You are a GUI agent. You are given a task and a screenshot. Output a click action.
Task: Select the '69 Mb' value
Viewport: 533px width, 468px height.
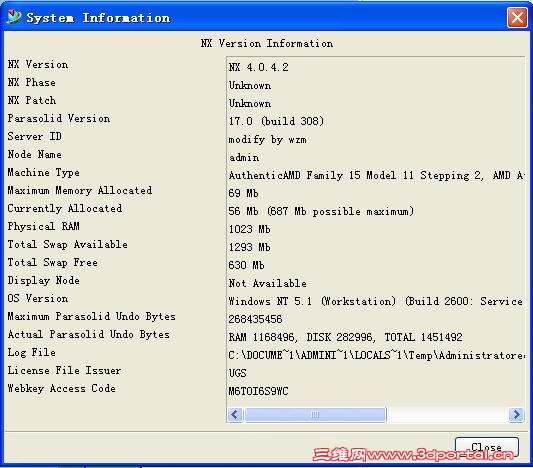click(243, 193)
